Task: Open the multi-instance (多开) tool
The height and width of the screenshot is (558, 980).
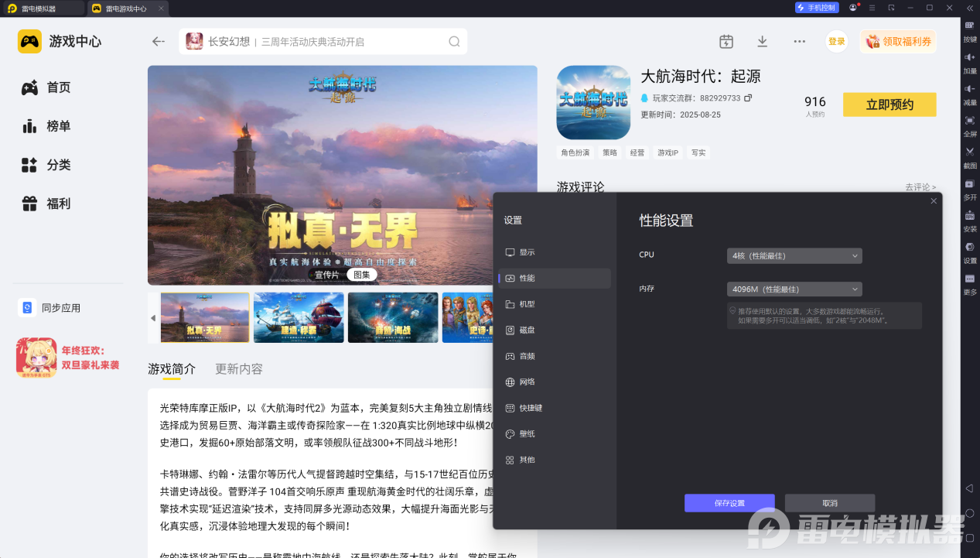Action: point(969,184)
